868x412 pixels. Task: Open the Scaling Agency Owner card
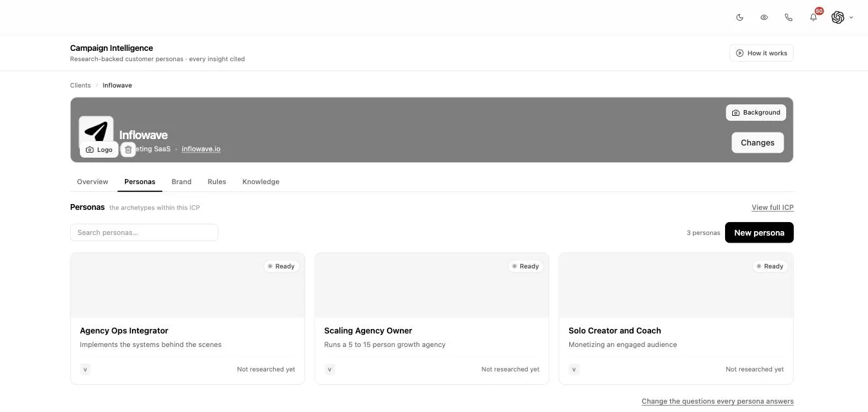pos(431,319)
